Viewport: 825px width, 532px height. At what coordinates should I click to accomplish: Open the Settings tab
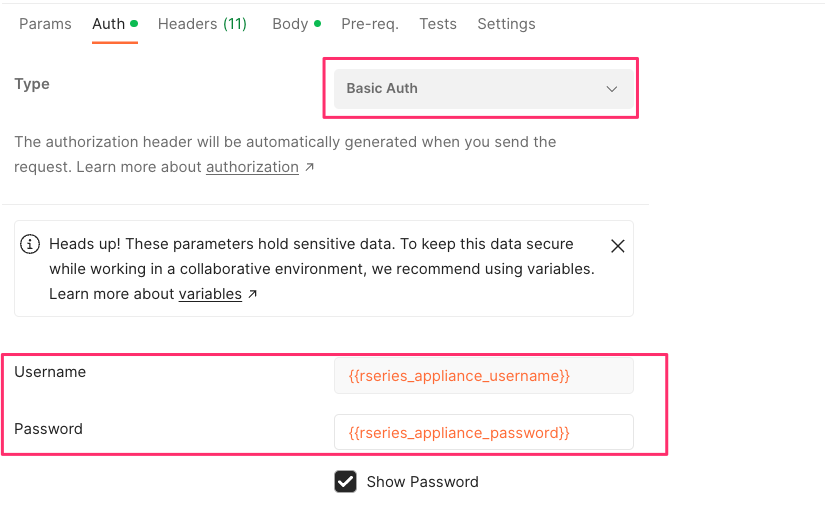pyautogui.click(x=506, y=24)
